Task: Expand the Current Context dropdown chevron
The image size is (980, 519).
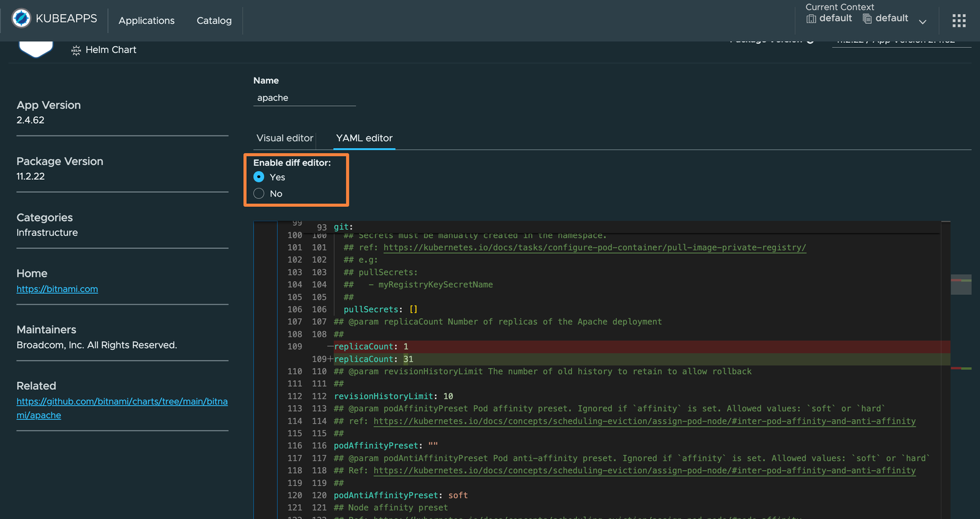Action: point(922,21)
